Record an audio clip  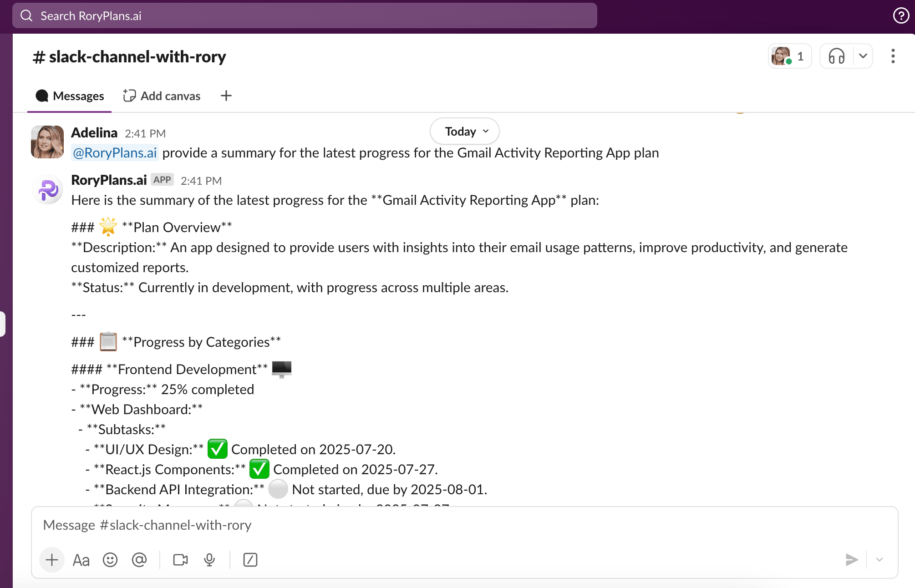coord(209,560)
